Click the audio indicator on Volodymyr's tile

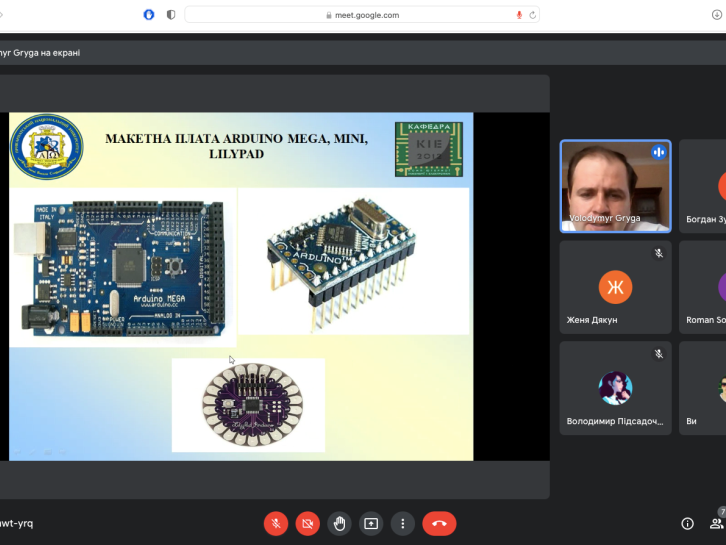658,152
